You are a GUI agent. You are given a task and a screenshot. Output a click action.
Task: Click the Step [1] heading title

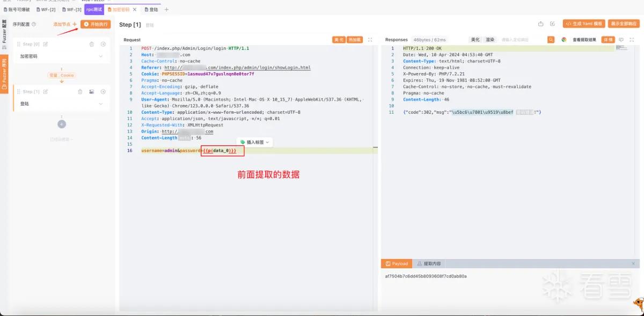tap(130, 25)
